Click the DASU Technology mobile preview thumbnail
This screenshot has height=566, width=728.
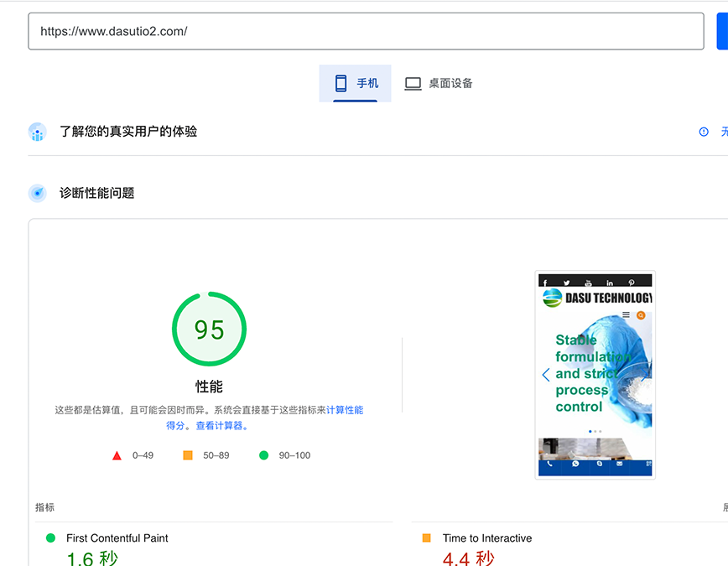coord(595,374)
